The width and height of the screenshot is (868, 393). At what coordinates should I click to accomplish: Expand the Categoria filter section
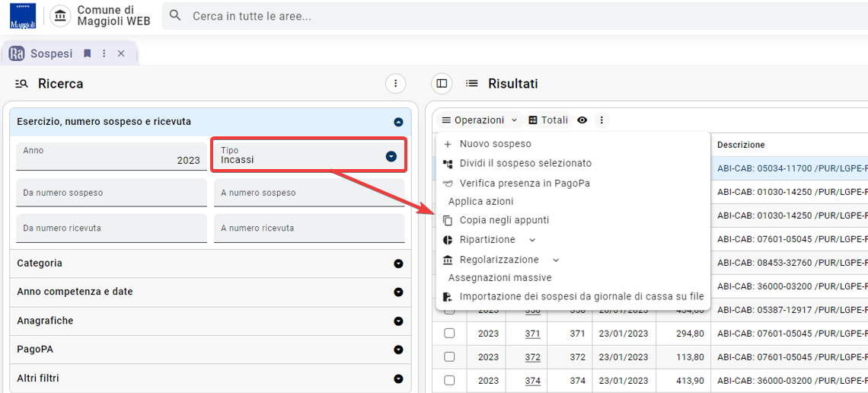pos(210,264)
